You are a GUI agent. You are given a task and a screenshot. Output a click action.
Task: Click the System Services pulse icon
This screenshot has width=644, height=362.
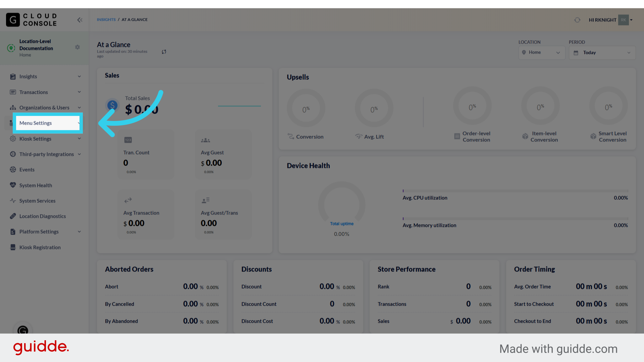[13, 201]
